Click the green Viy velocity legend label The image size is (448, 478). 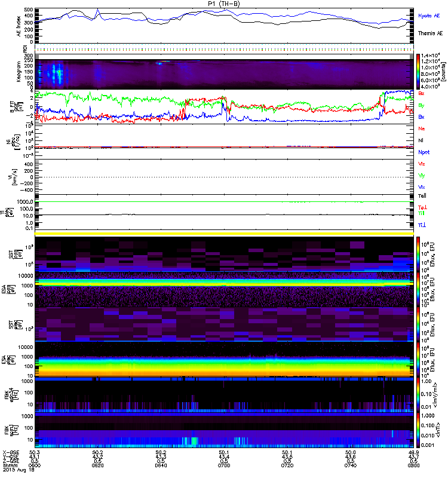point(422,176)
